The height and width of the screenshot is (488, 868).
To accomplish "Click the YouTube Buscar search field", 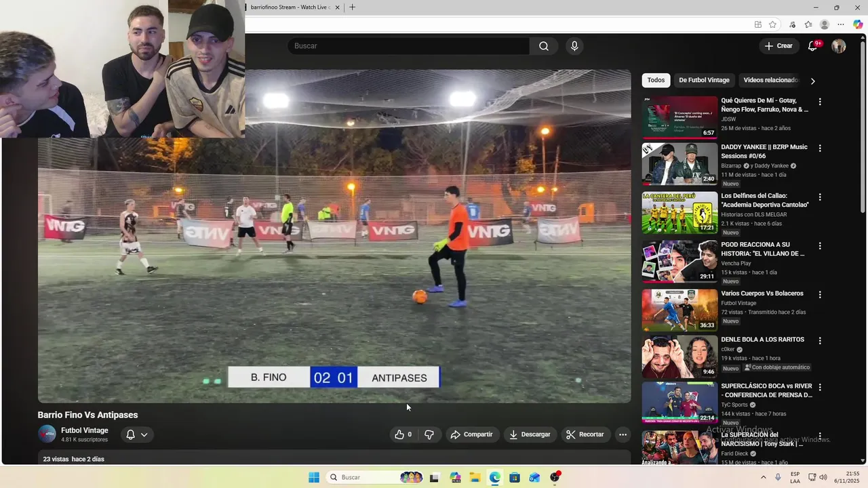I will point(408,46).
